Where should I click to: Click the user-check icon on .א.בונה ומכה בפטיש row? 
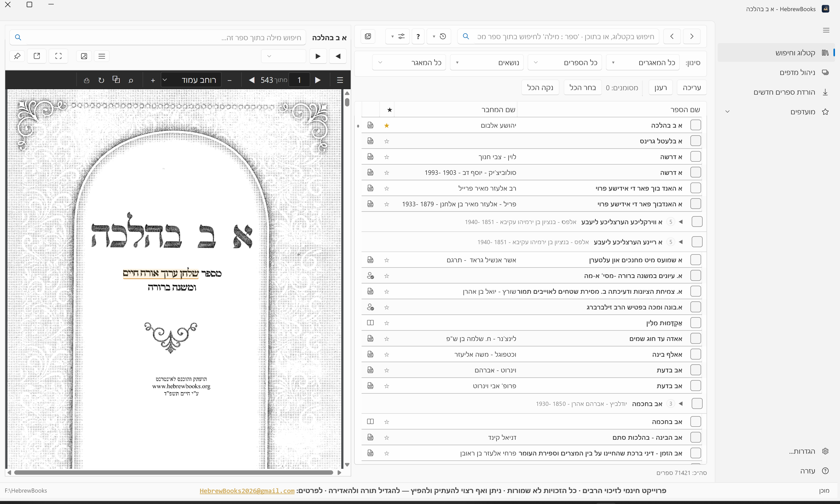coord(370,307)
